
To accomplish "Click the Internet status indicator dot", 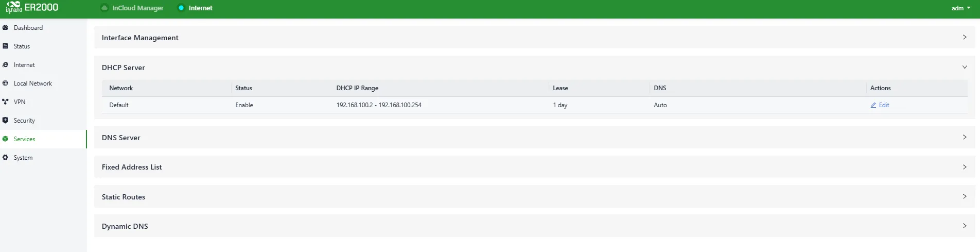I will 181,8.
